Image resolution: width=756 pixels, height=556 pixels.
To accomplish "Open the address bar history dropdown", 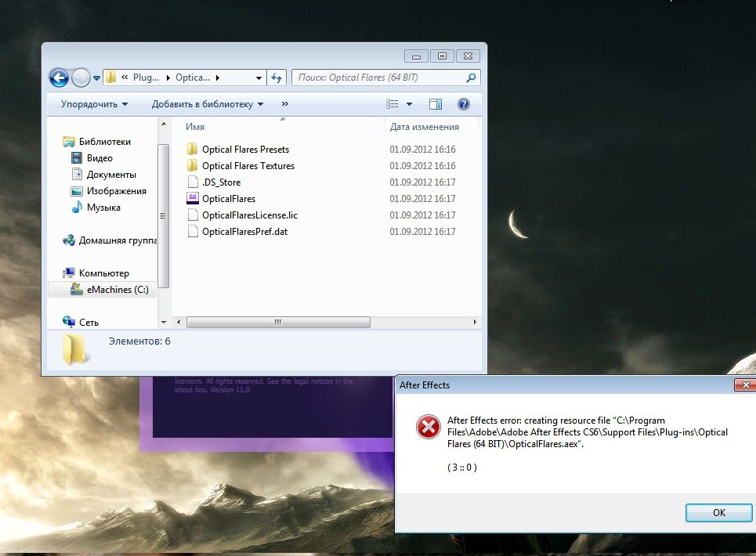I will pyautogui.click(x=259, y=78).
